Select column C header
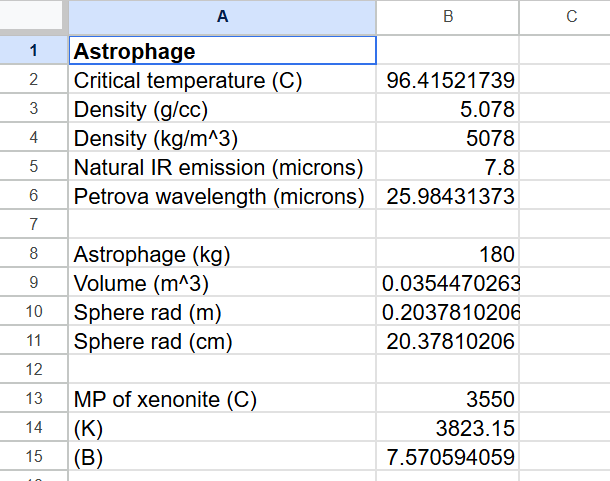The height and width of the screenshot is (481, 610). (x=565, y=17)
